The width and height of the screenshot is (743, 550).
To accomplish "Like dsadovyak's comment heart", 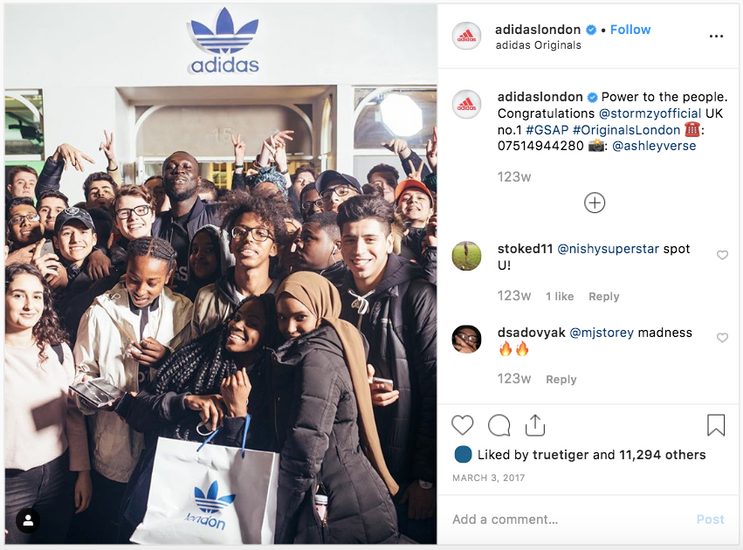I will coord(722,338).
